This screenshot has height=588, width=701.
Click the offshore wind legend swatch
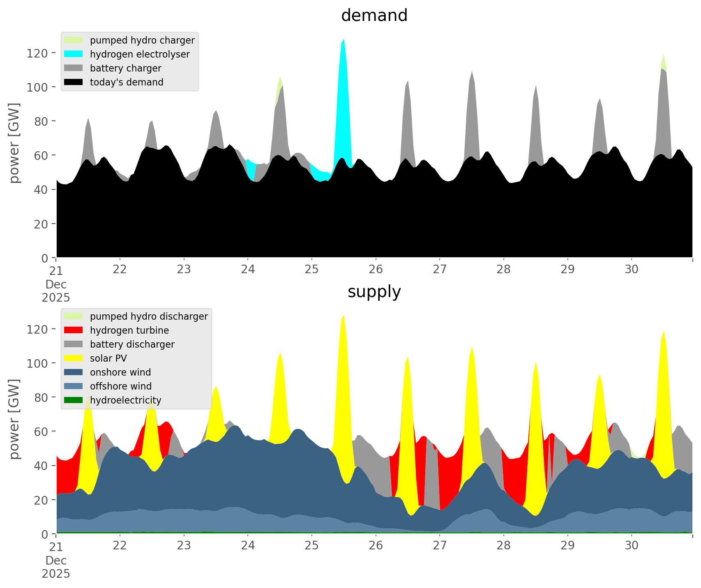(74, 386)
